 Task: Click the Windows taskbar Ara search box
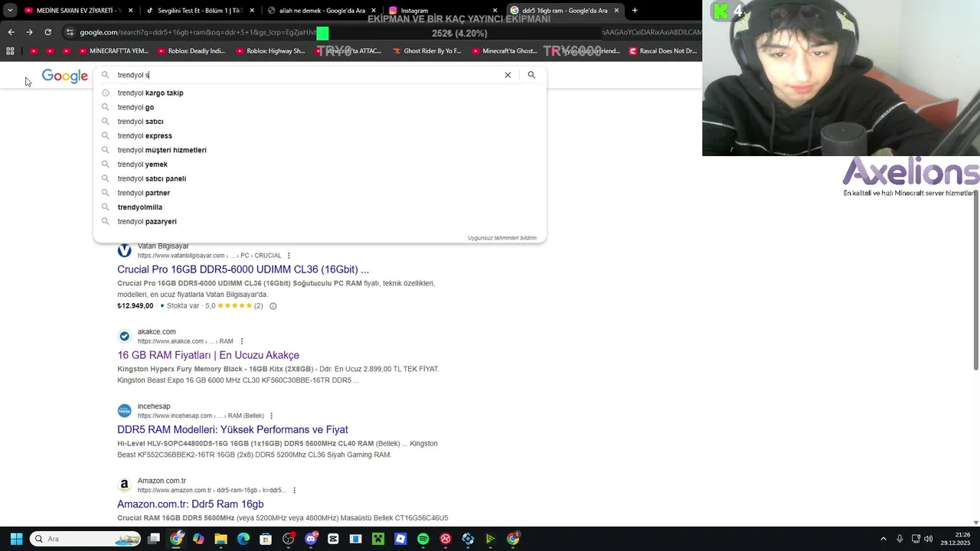click(x=86, y=539)
